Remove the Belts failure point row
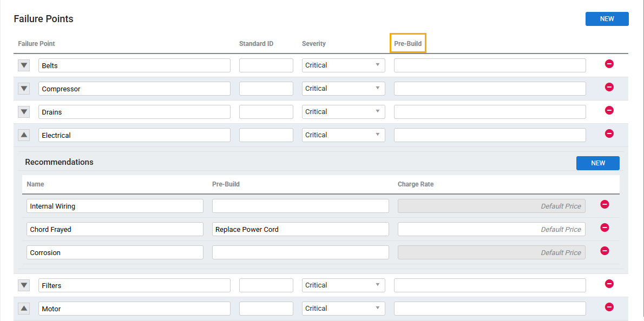The width and height of the screenshot is (644, 321). 609,64
